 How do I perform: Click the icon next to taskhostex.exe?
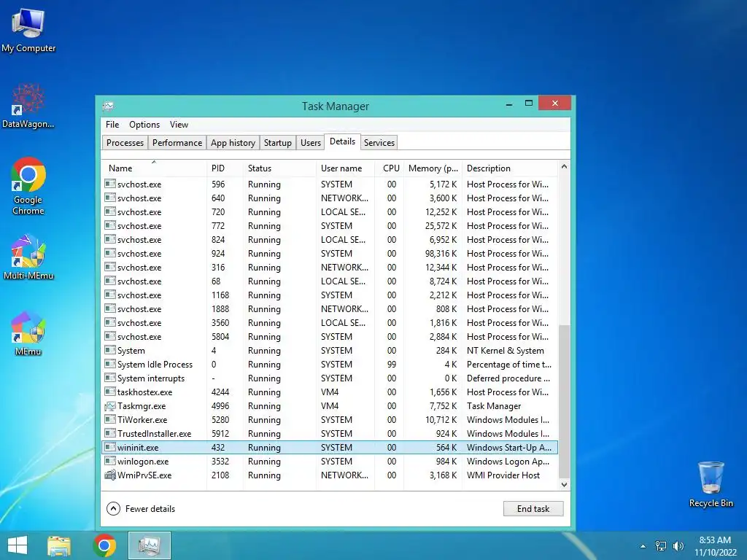[x=110, y=392]
